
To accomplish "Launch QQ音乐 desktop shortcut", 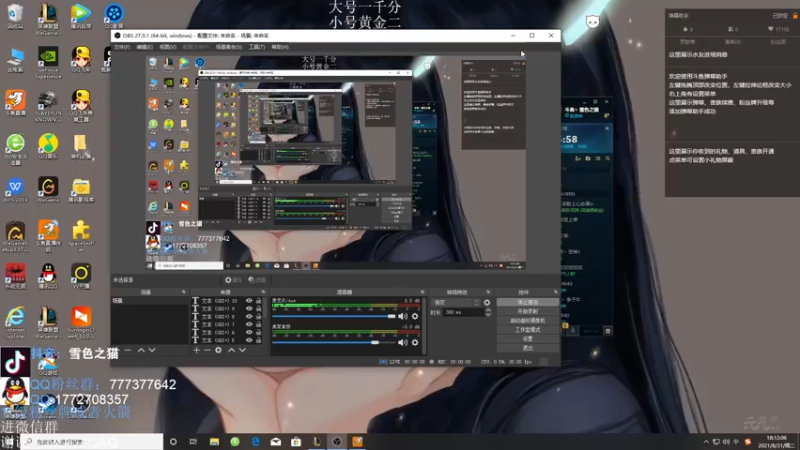I will [x=48, y=147].
